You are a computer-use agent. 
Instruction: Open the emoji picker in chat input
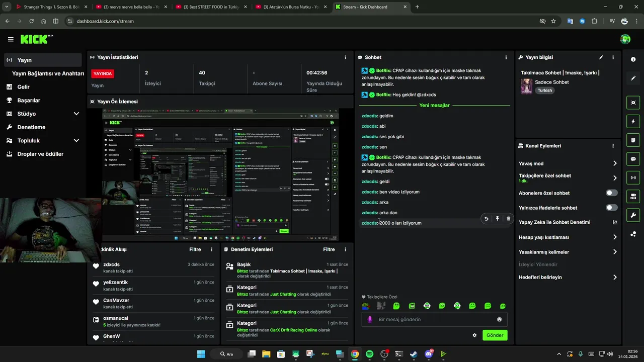(x=499, y=319)
